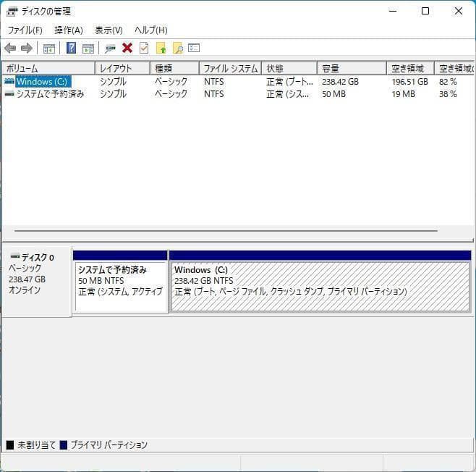
Task: Open the ファイル(F) menu
Action: coord(25,30)
